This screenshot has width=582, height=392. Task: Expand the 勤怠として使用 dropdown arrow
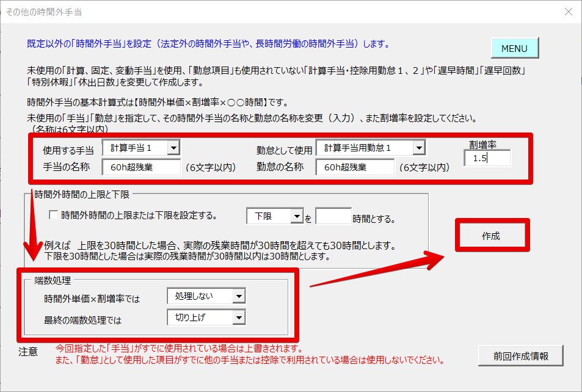point(418,148)
